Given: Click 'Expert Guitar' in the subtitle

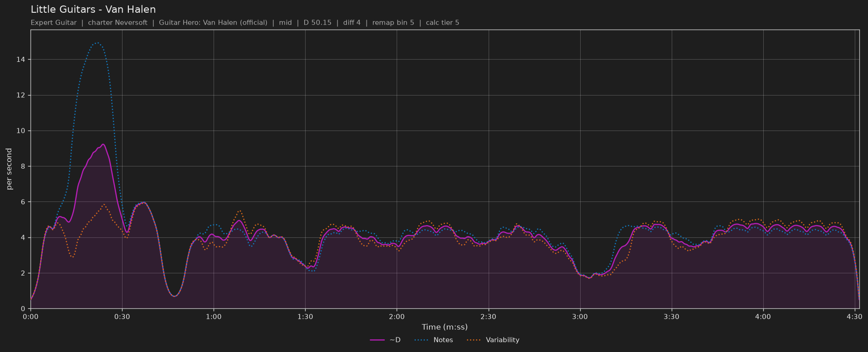Looking at the screenshot, I should pos(54,22).
